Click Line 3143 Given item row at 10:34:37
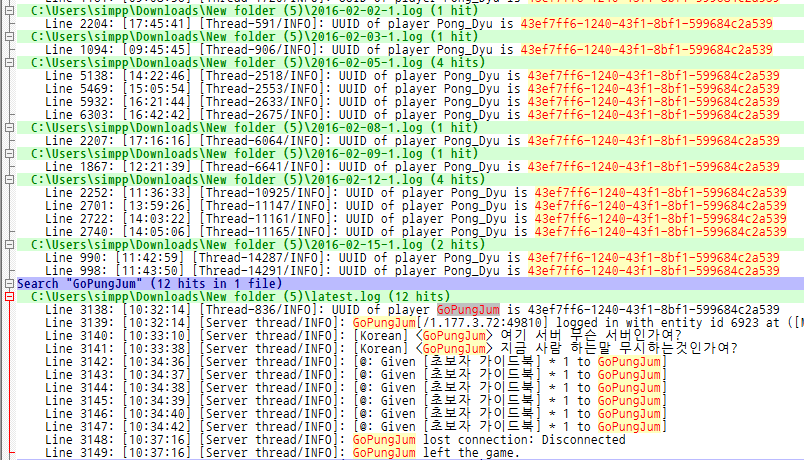This screenshot has width=804, height=460. (x=356, y=375)
